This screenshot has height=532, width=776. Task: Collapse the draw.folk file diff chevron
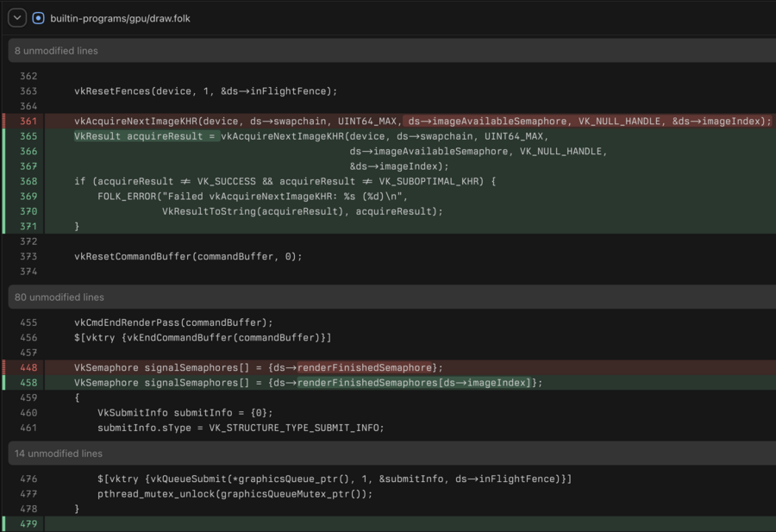click(17, 18)
